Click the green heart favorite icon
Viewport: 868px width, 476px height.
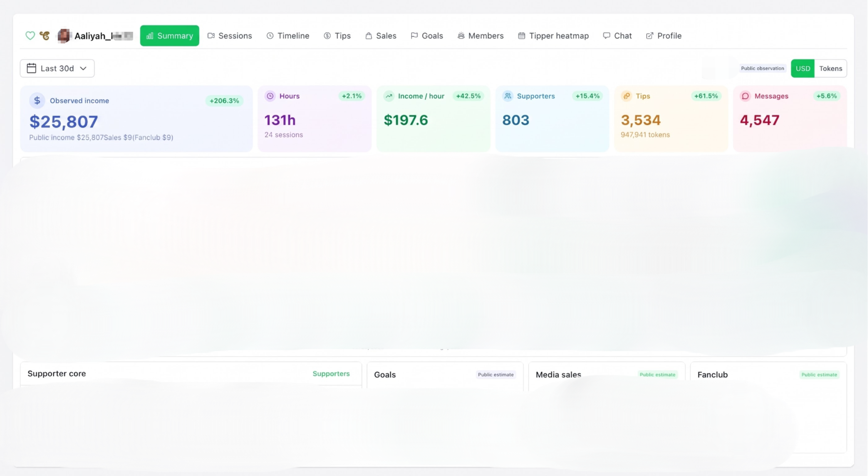[30, 35]
